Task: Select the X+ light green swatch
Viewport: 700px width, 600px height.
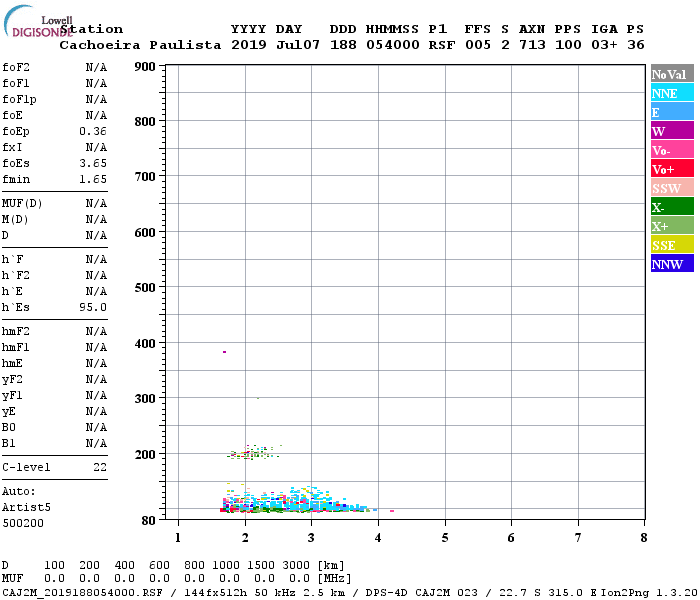Action: click(x=672, y=226)
